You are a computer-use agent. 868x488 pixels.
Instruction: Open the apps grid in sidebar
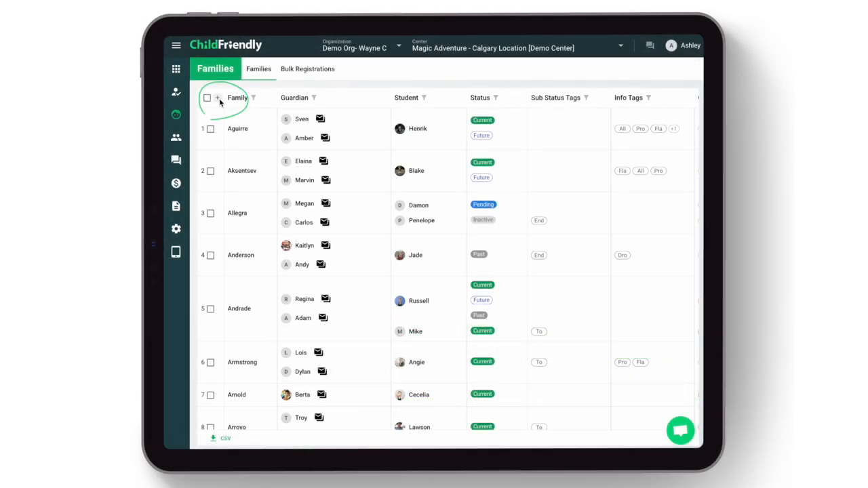pyautogui.click(x=176, y=69)
